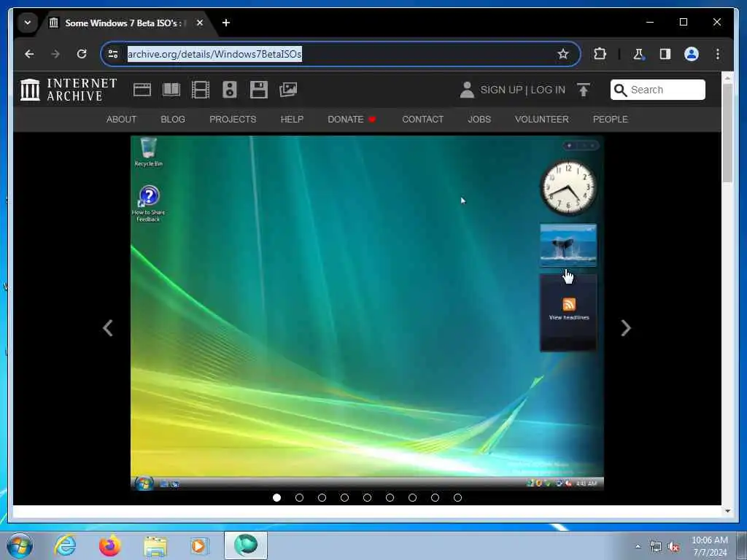
Task: Click the user avatar icon beside Sign Up
Action: pos(467,90)
